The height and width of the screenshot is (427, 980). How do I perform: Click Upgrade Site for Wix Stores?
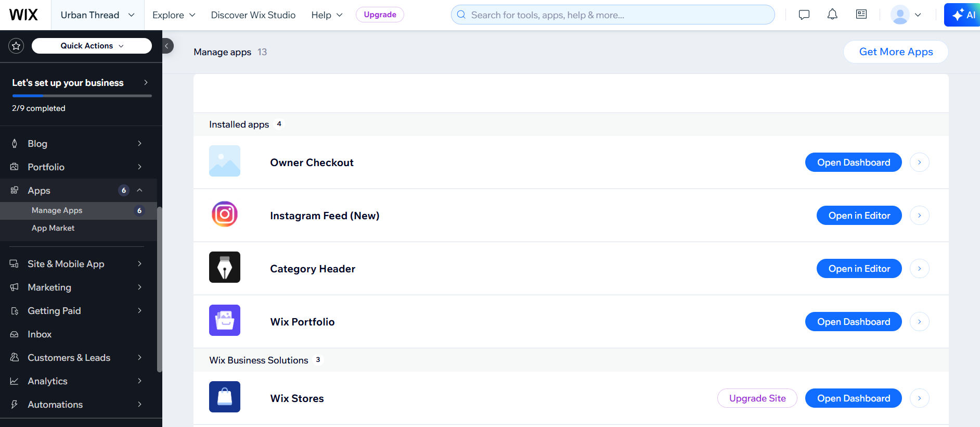point(757,398)
